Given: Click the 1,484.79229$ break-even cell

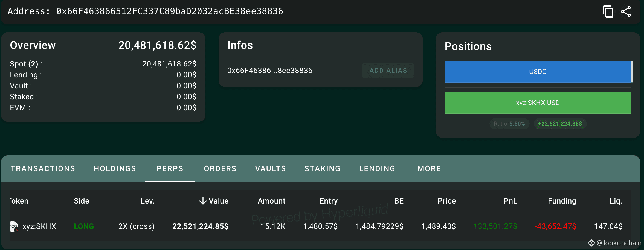Looking at the screenshot, I should [379, 226].
